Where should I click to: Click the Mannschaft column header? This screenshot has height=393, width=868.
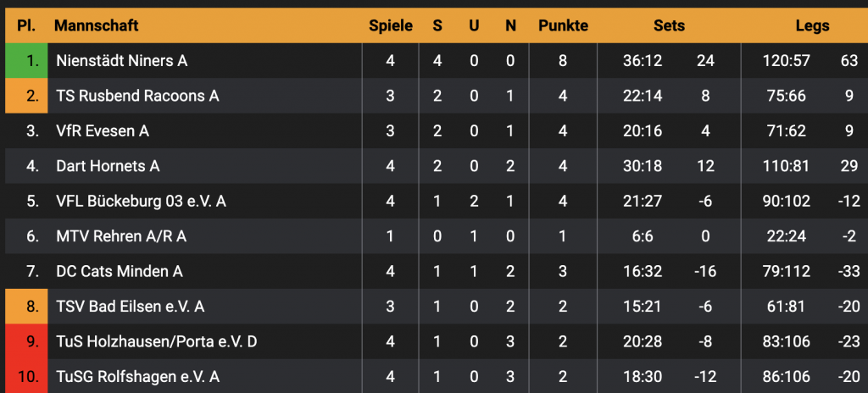point(97,25)
